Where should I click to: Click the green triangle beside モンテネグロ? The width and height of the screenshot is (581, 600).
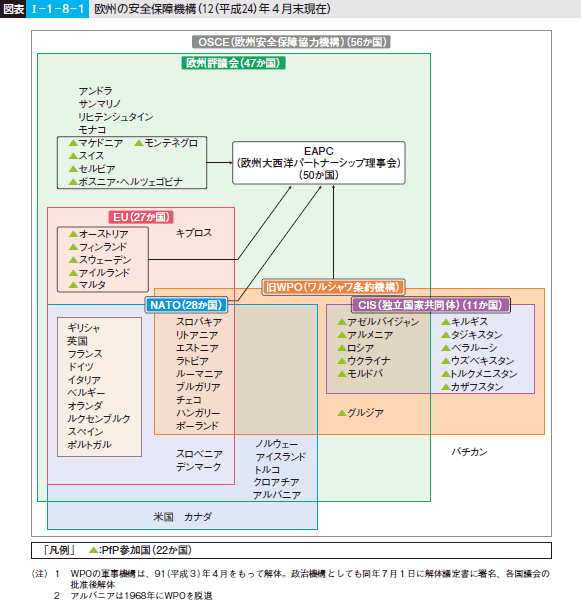click(139, 143)
